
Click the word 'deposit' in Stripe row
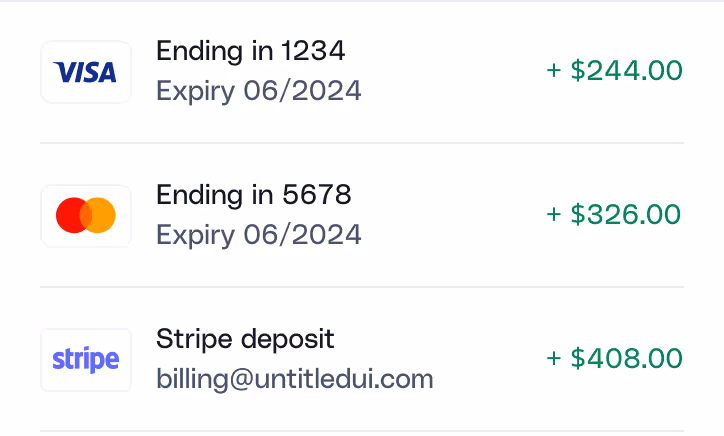[287, 340]
